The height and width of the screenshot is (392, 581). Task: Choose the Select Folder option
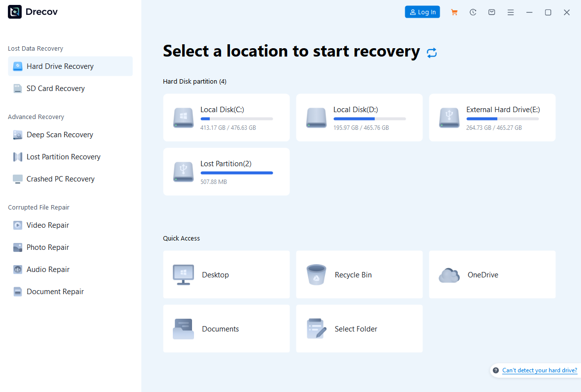(x=359, y=329)
